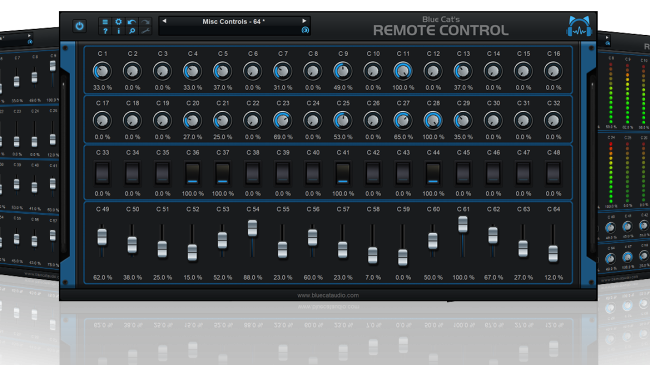
Task: Click the C 27 knob
Action: [403, 120]
